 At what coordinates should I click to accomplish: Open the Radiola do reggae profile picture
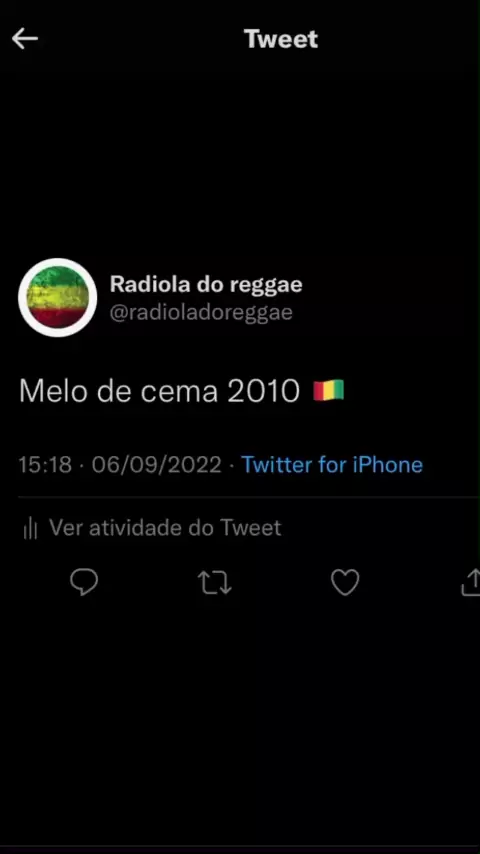pos(58,298)
